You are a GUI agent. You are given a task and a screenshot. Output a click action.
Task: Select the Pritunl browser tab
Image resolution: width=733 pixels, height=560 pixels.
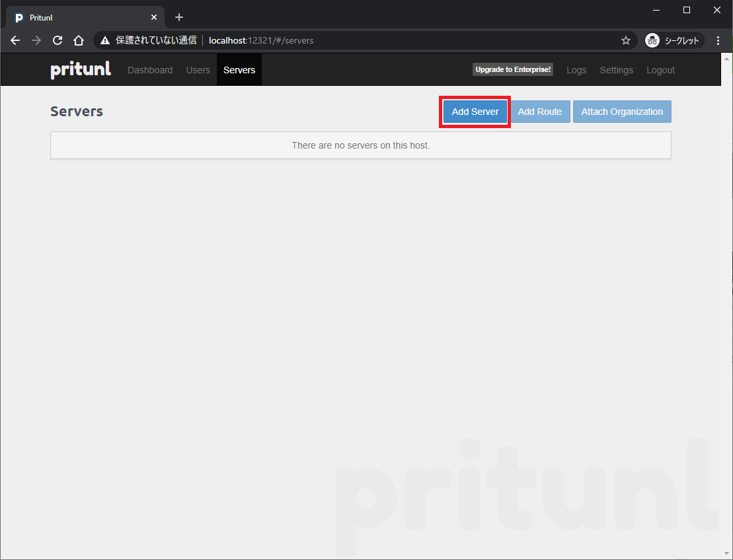coord(85,17)
